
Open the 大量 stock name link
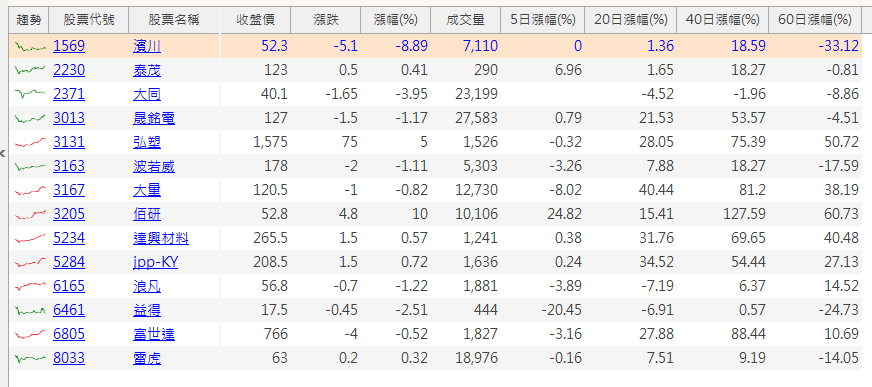point(147,190)
